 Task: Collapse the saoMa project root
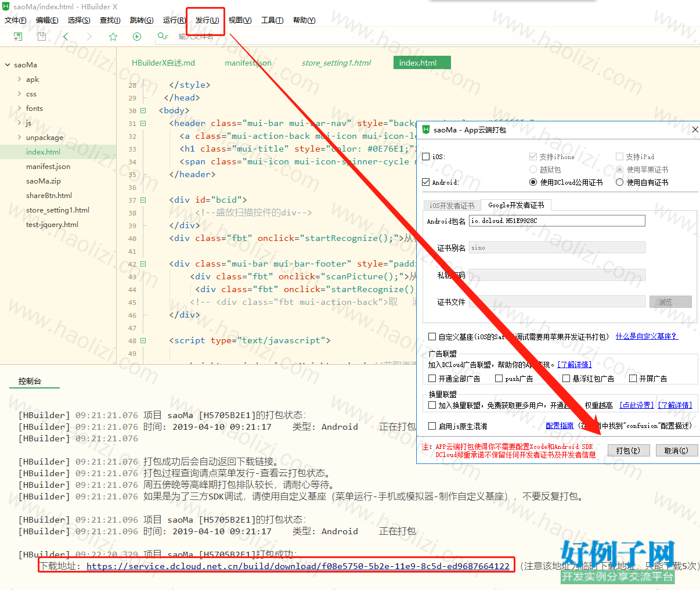click(8, 65)
